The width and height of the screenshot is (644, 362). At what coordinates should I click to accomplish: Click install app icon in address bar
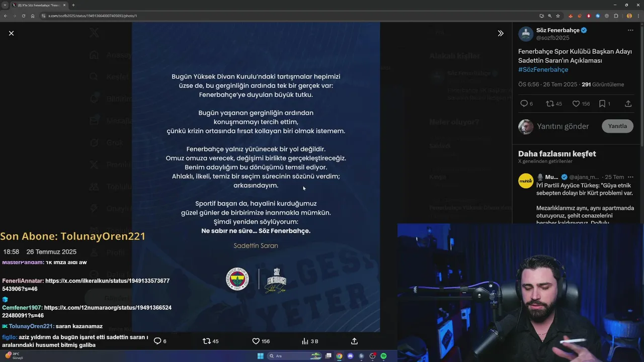541,16
